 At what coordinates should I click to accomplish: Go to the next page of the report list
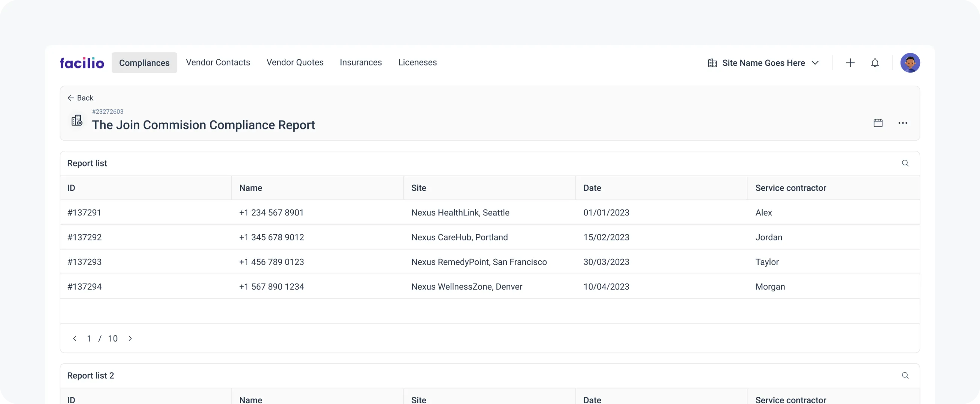[130, 338]
